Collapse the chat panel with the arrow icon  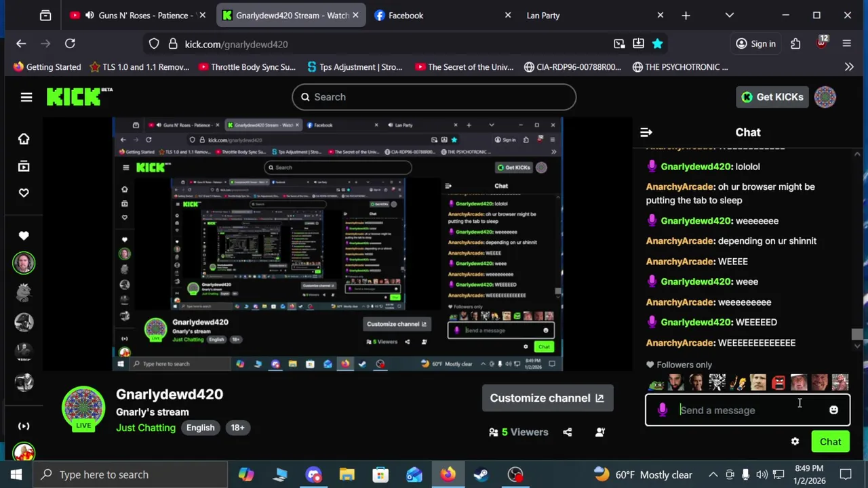pyautogui.click(x=646, y=133)
